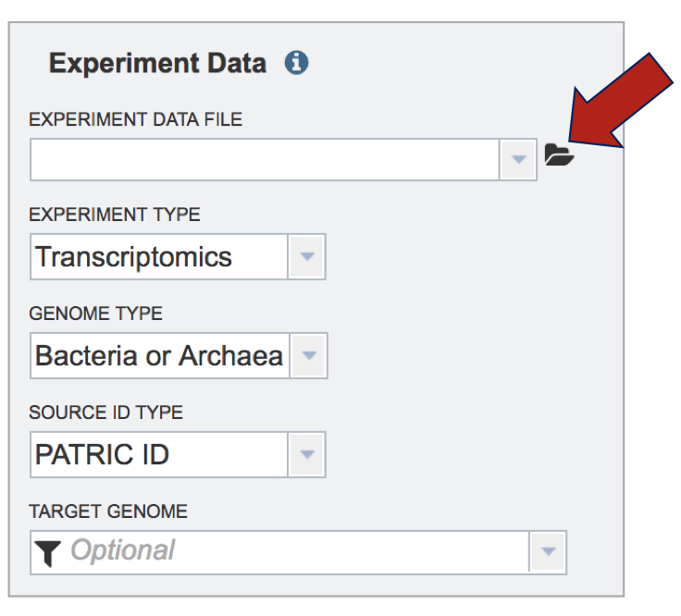Click the GENOME TYPE label
Image resolution: width=681 pixels, height=616 pixels.
95,314
